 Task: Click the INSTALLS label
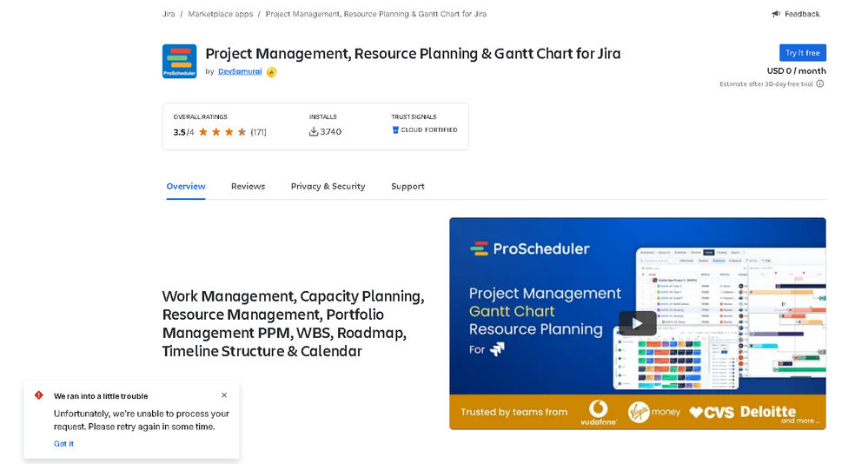coord(322,116)
